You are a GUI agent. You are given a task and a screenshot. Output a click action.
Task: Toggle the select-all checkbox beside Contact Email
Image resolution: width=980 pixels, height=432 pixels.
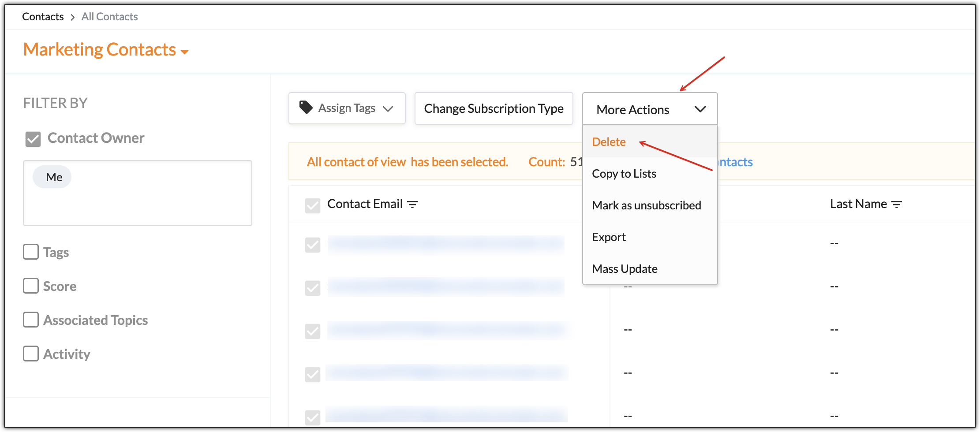[x=313, y=205]
